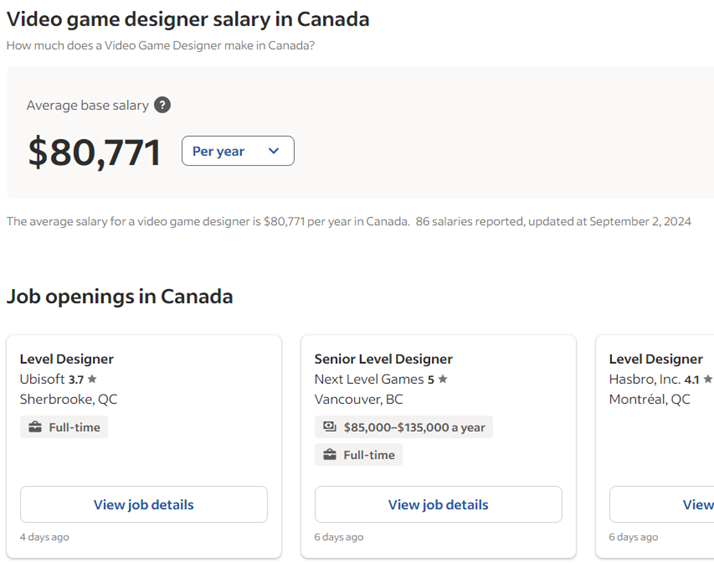Click the money icon beside $85,000–$135,000 a year

point(329,427)
